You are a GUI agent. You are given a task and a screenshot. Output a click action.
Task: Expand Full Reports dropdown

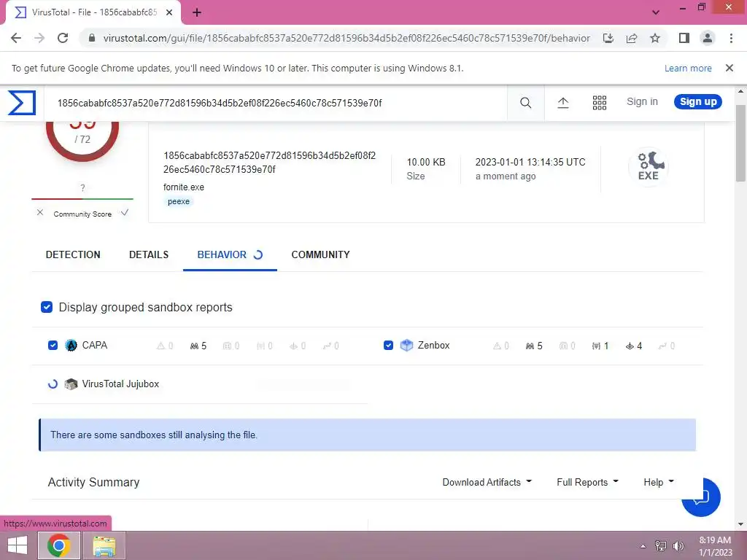587,483
